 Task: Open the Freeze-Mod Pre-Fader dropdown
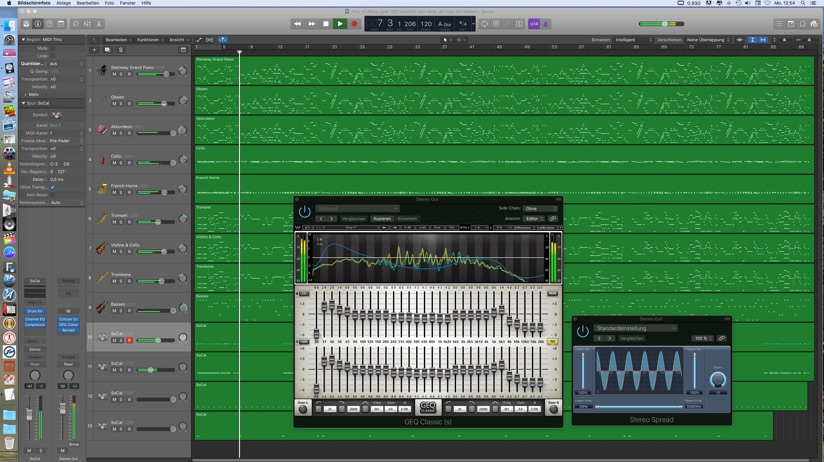tap(66, 141)
